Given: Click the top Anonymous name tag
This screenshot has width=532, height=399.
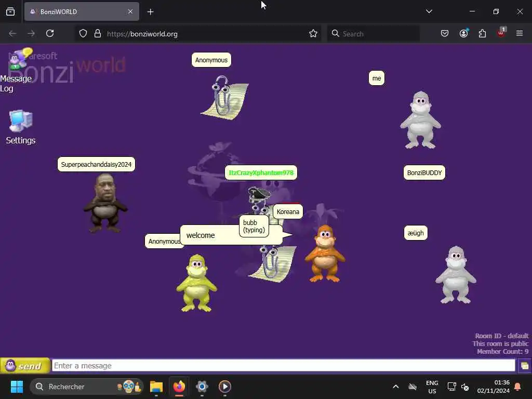Looking at the screenshot, I should point(211,60).
